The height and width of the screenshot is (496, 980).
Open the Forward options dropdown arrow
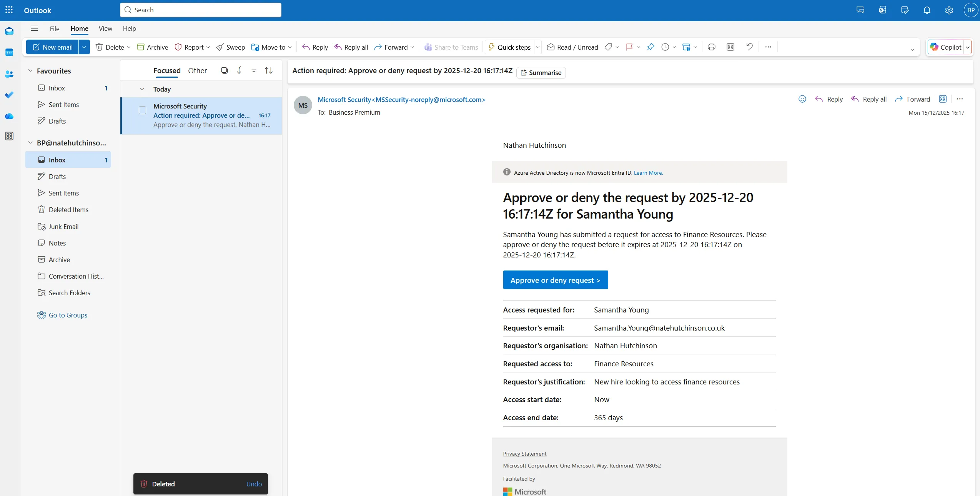(x=413, y=47)
